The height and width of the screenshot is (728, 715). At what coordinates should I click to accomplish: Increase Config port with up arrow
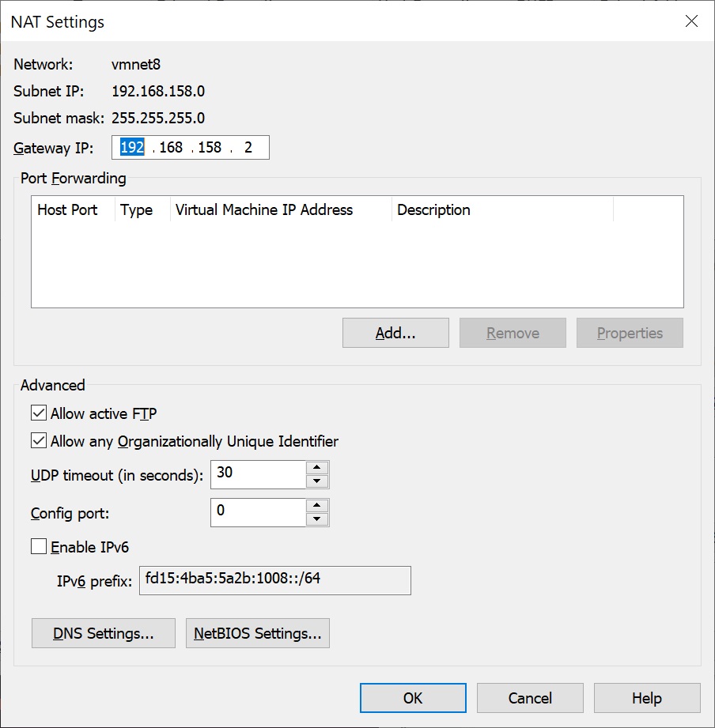(317, 506)
